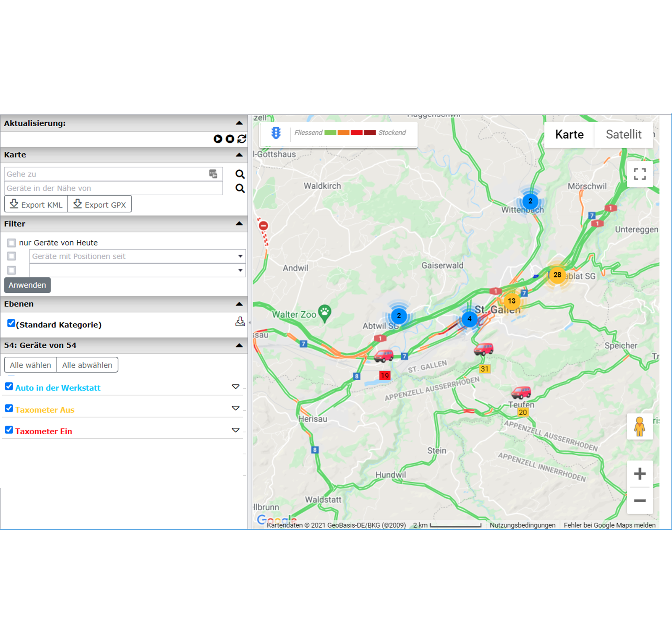Uncheck 'Auto in der Werkstatt' group

point(9,386)
